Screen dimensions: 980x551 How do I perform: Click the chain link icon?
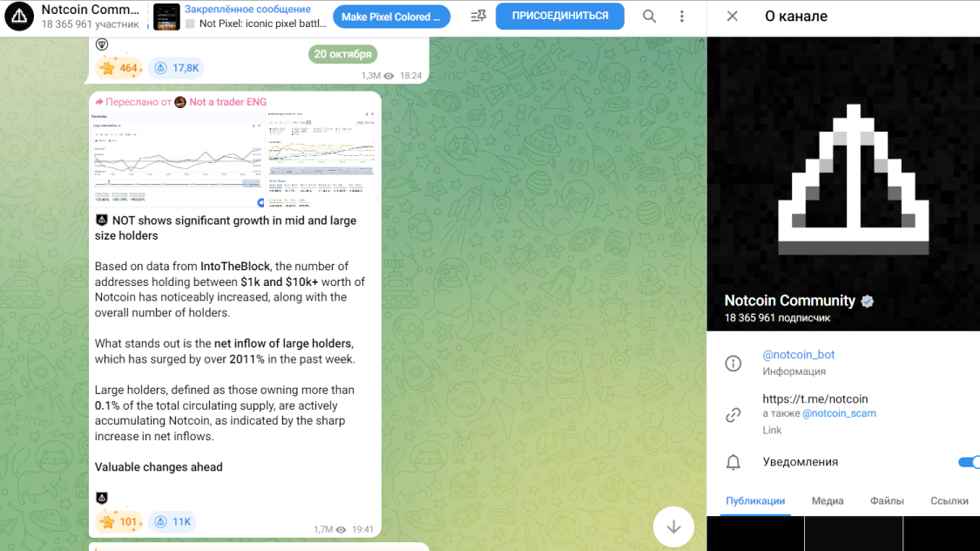733,415
